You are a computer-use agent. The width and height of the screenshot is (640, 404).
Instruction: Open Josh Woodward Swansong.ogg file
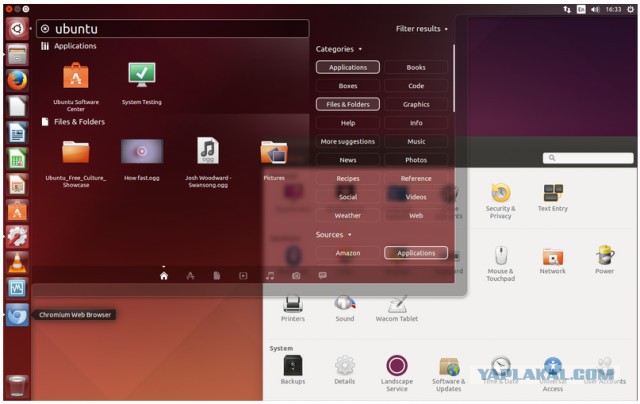[208, 162]
